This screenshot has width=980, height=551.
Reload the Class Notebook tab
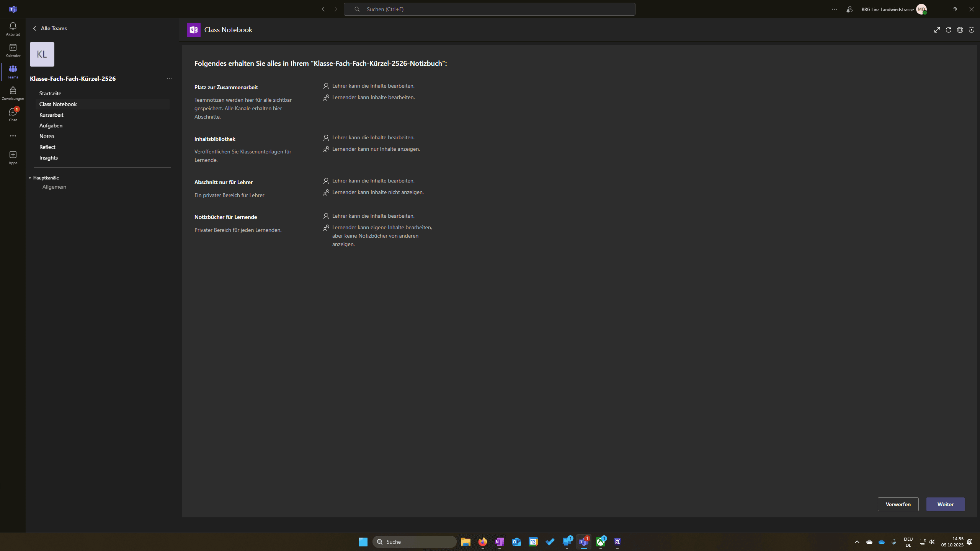(x=948, y=30)
